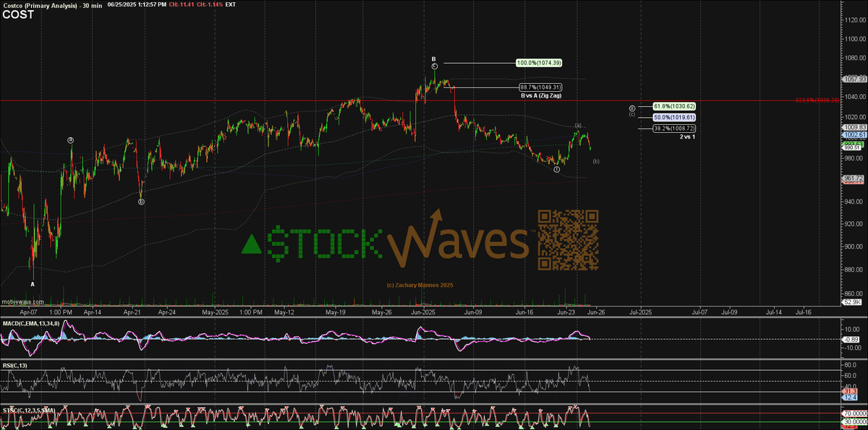Click wave label 'A' at April low
Screen dimensions: 868x430
coord(33,284)
